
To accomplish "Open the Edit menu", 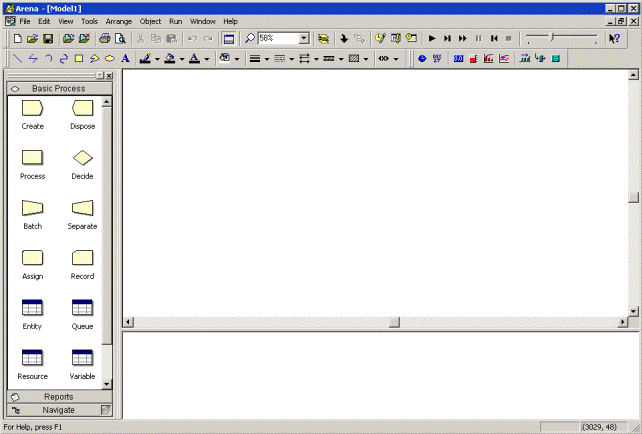I will coord(44,21).
